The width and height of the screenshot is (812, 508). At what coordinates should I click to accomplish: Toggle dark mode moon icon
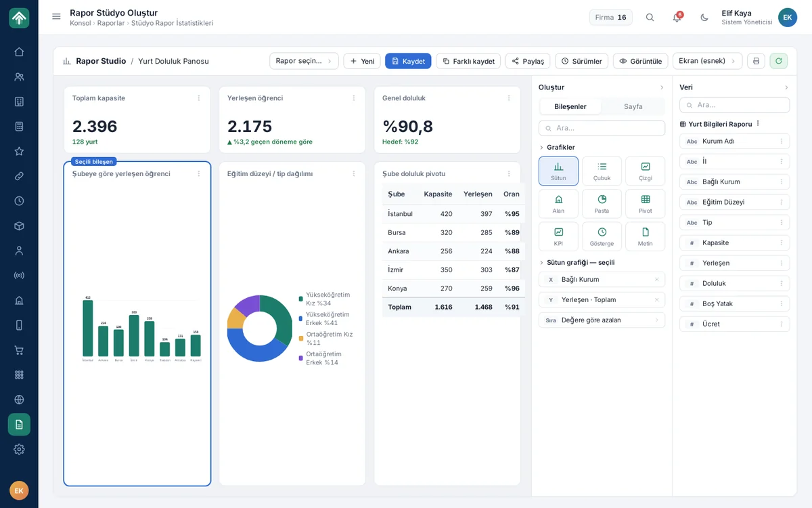704,18
